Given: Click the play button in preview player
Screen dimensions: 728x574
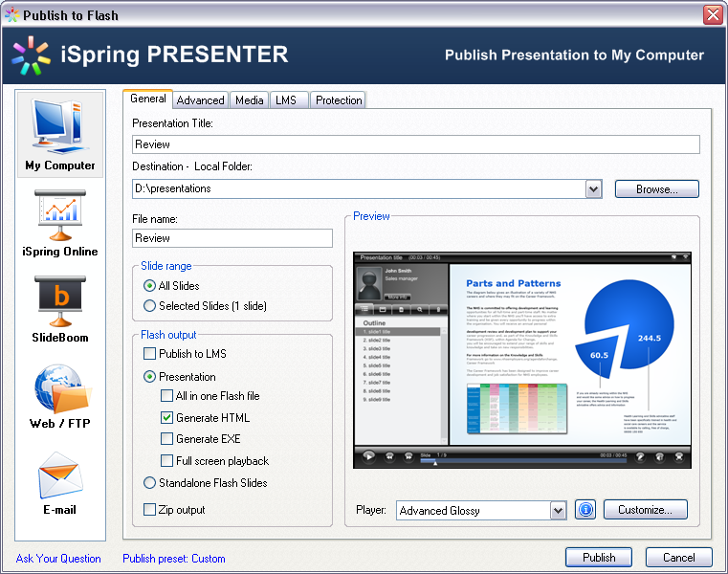Looking at the screenshot, I should pos(368,456).
